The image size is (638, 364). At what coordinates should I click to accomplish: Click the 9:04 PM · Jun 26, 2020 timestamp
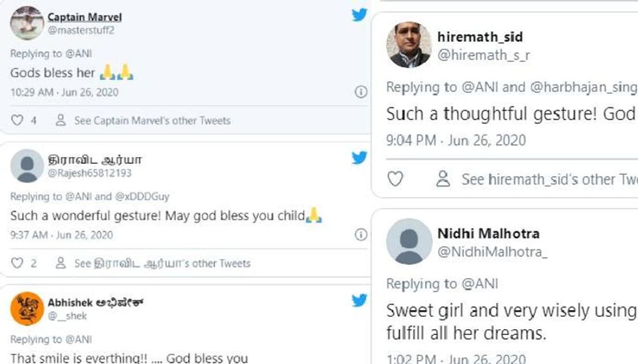pos(456,140)
